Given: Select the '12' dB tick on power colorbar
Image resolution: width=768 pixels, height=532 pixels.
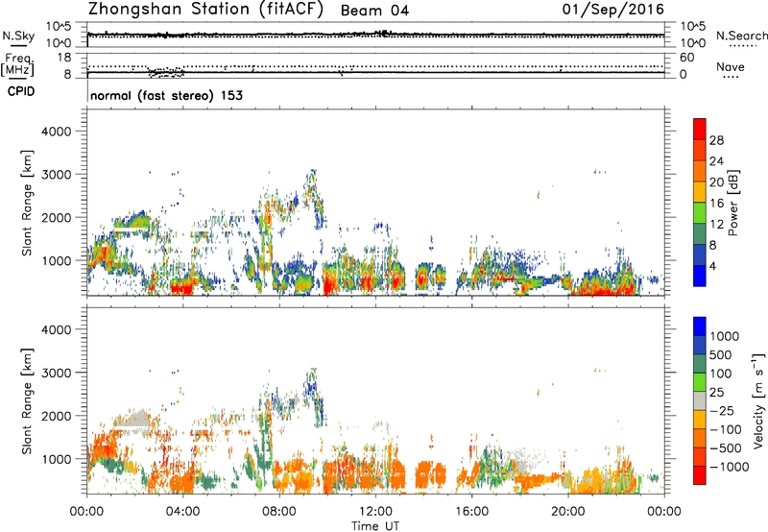Looking at the screenshot, I should click(x=716, y=225).
